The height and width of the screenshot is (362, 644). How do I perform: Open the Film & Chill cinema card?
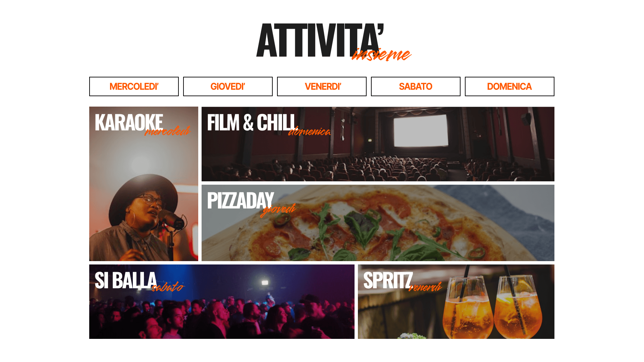tap(378, 144)
